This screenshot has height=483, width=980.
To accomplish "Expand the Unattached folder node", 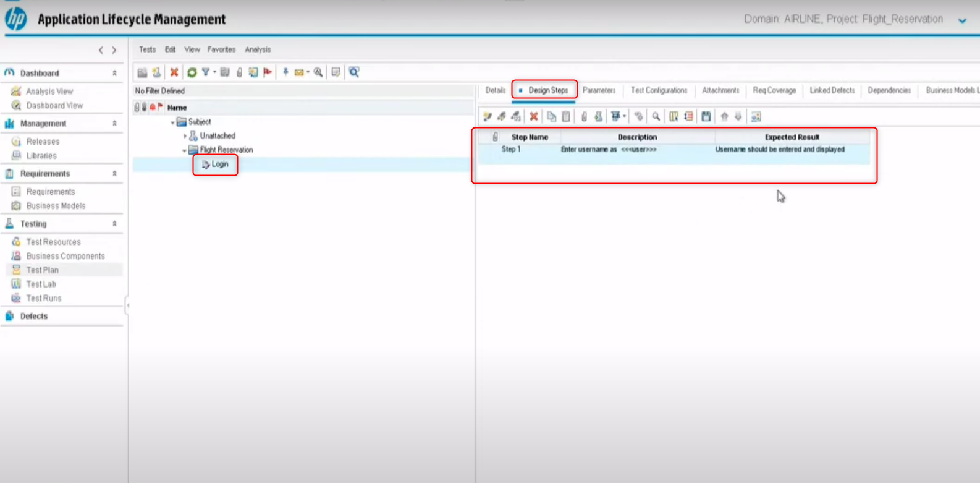I will (x=185, y=136).
